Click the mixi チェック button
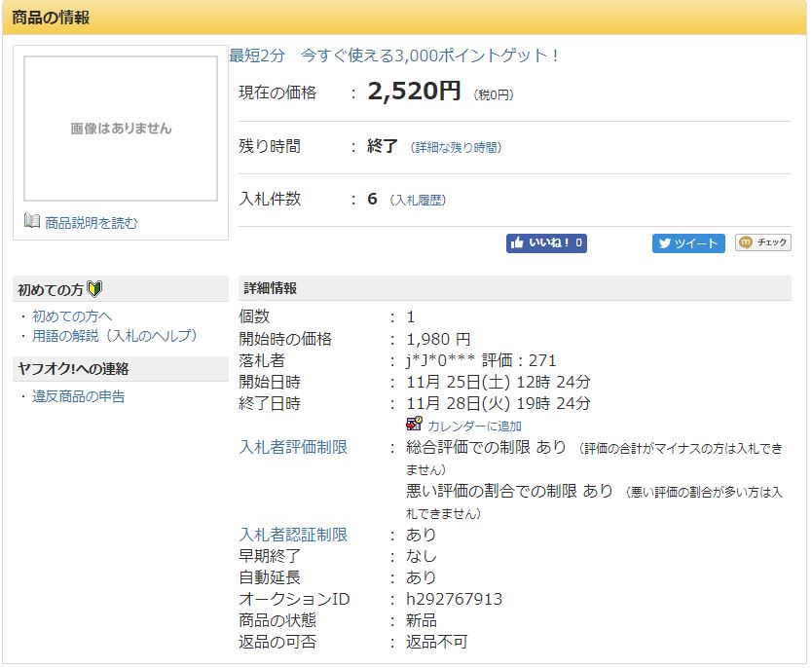The height and width of the screenshot is (668, 812). click(x=763, y=243)
